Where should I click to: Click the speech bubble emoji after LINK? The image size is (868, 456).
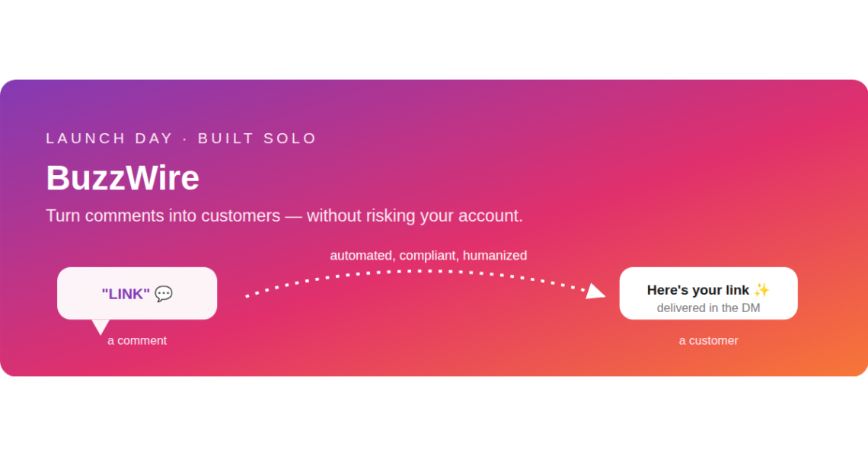(163, 294)
